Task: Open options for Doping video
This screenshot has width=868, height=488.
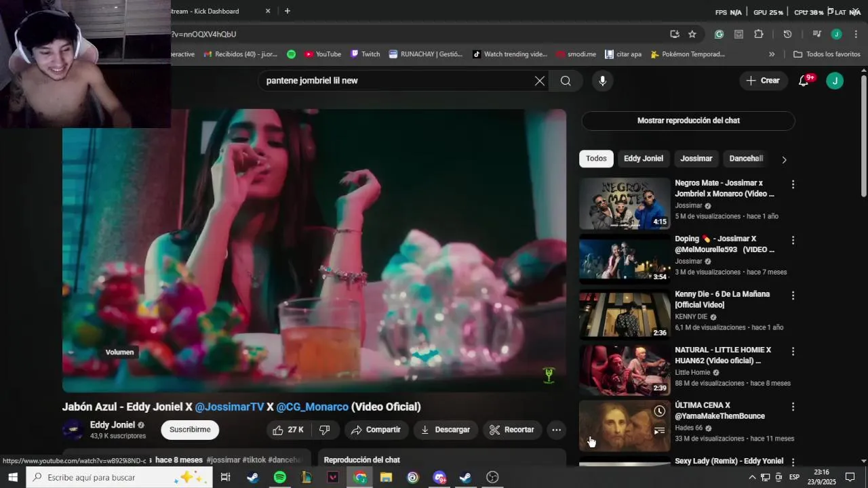Action: [793, 240]
